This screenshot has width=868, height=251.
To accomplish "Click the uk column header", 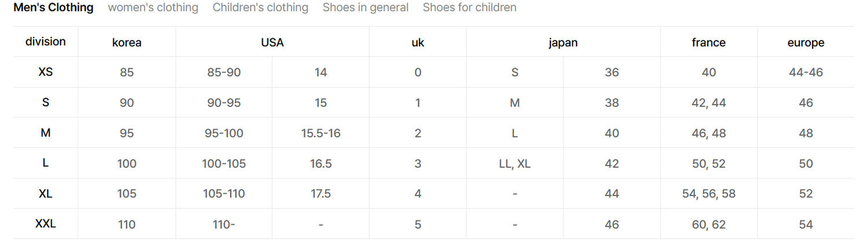I will [418, 42].
